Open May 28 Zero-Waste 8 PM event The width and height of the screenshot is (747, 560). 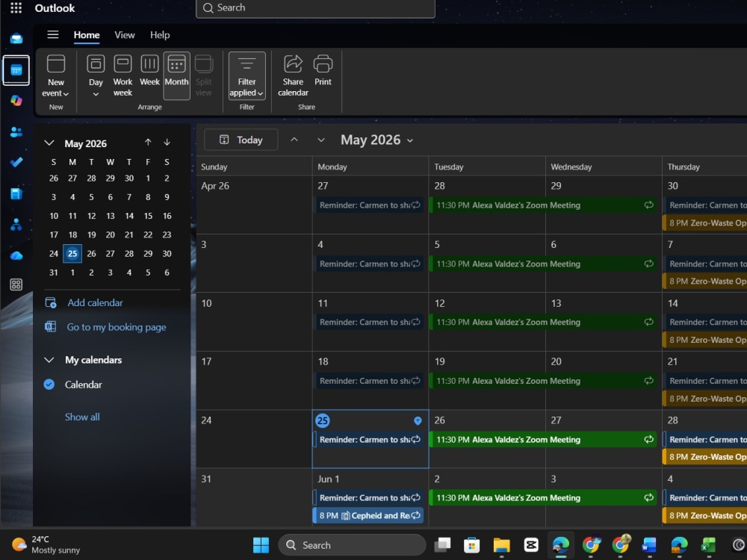tap(705, 457)
